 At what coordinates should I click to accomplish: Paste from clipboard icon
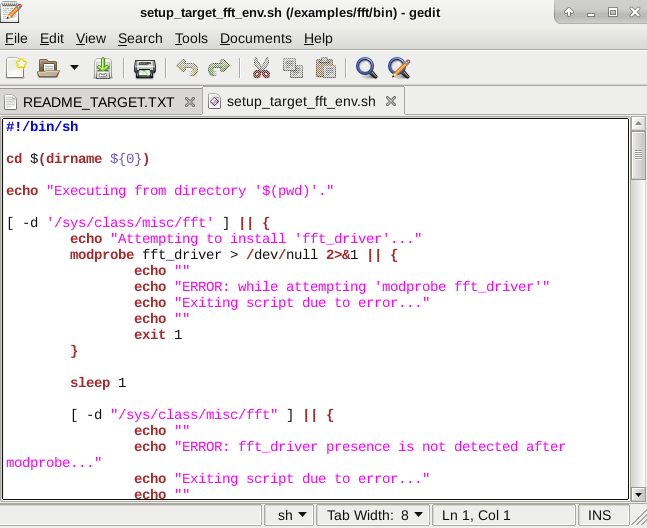326,68
